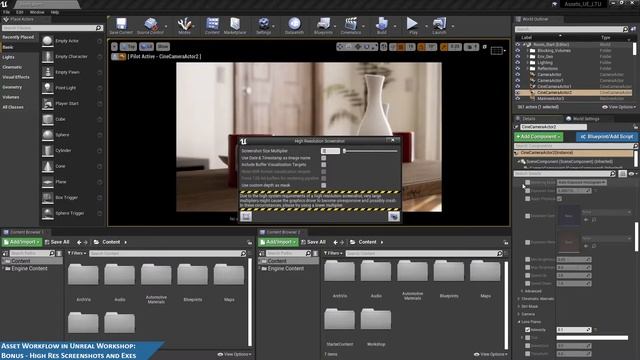This screenshot has width=640, height=360.
Task: Open Add Component dropdown
Action: [x=538, y=136]
